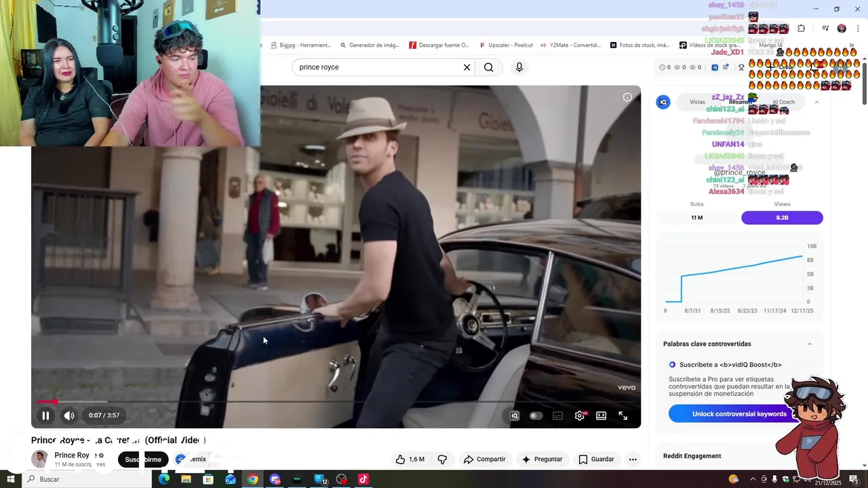Select the 8.2B Views stat
The image size is (868, 488).
coord(782,218)
